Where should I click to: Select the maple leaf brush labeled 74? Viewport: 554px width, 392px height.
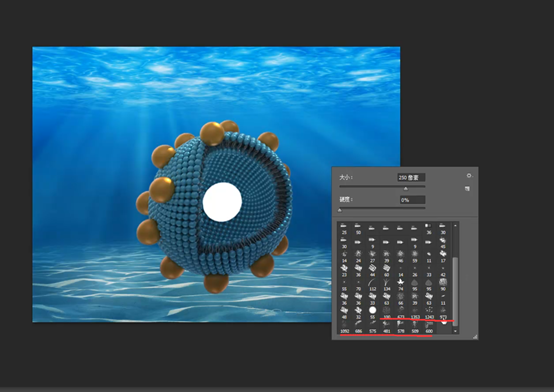click(401, 285)
